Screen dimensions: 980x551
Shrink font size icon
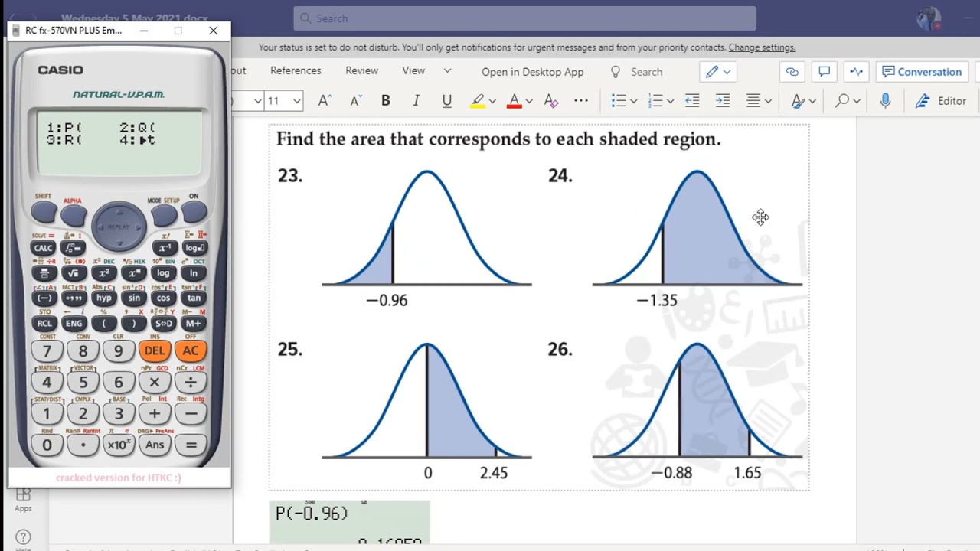pos(355,101)
